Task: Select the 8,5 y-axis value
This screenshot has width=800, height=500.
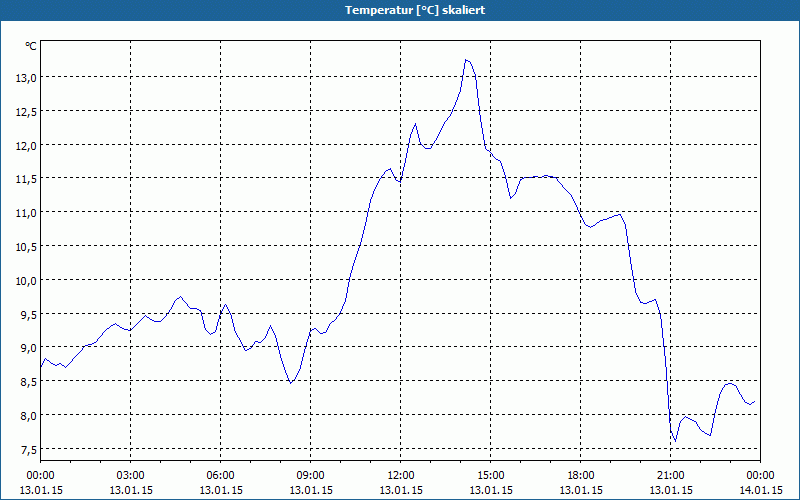Action: 29,382
